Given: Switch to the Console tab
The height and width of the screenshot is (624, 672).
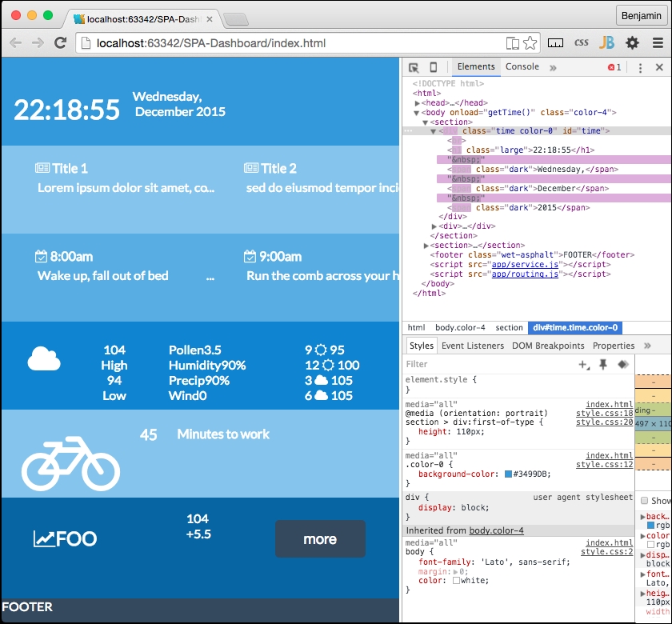Looking at the screenshot, I should point(522,67).
